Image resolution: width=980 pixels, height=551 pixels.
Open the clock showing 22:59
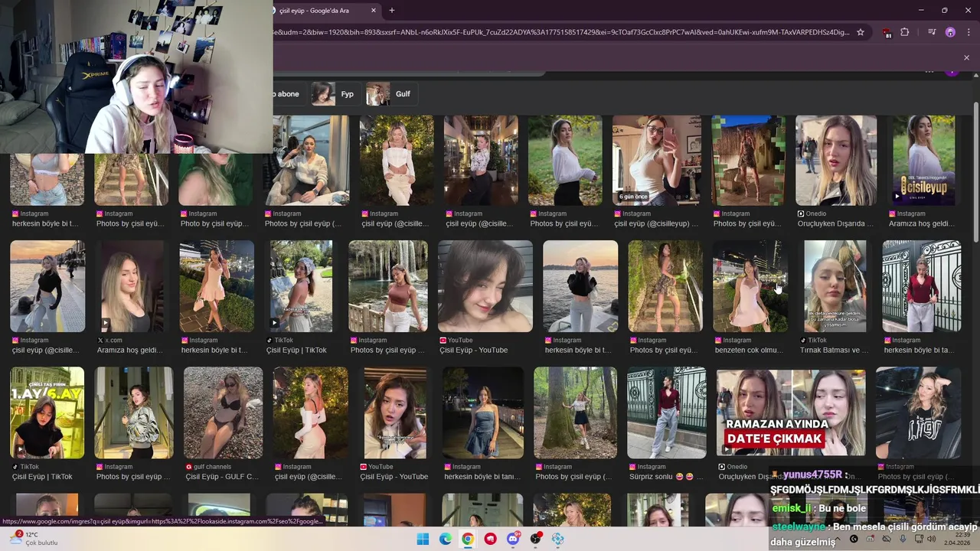pyautogui.click(x=957, y=539)
